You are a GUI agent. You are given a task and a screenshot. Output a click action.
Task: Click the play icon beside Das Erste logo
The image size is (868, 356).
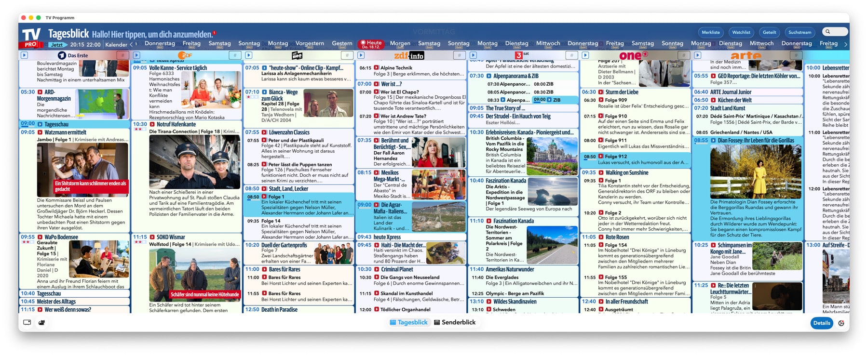(x=24, y=55)
